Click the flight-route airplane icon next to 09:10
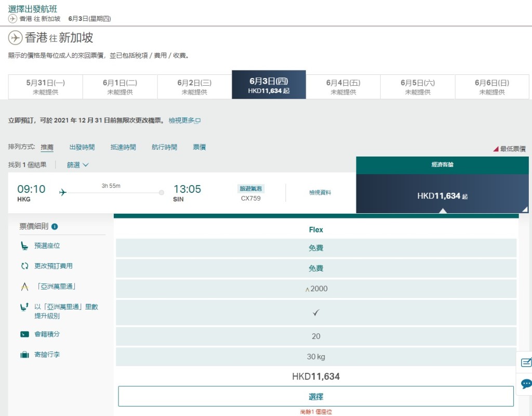532x416 pixels. (x=63, y=192)
